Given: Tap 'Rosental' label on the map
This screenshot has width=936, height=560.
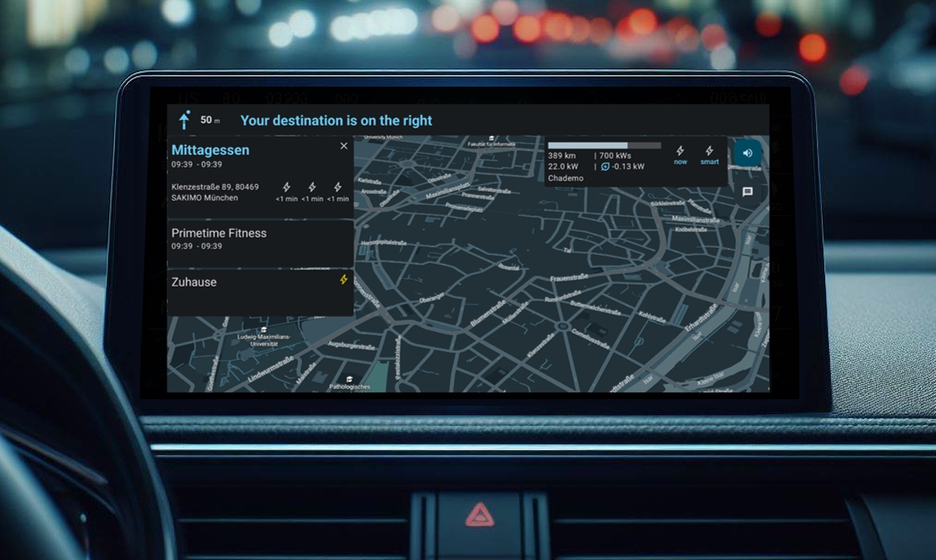Looking at the screenshot, I should point(508,267).
